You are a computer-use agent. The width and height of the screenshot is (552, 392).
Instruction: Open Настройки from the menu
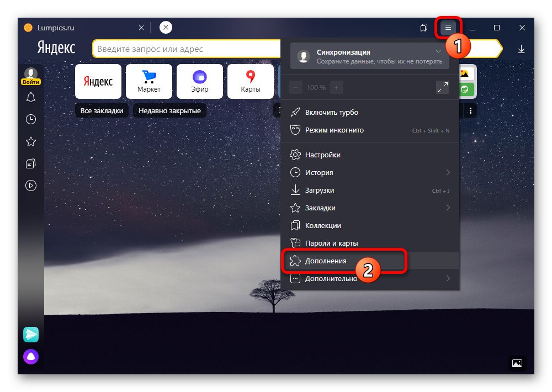coord(370,155)
